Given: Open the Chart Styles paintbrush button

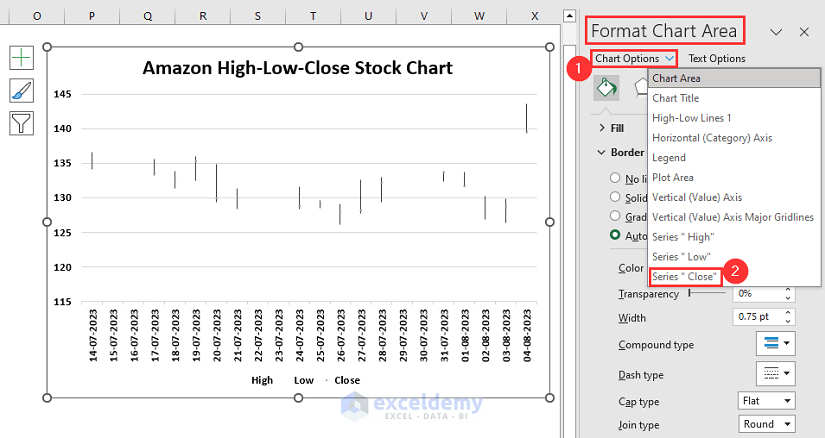Looking at the screenshot, I should click(22, 91).
